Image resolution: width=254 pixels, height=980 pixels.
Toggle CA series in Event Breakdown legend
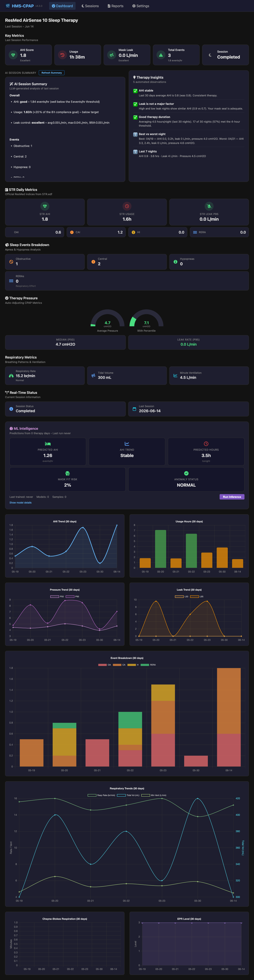coord(119,665)
